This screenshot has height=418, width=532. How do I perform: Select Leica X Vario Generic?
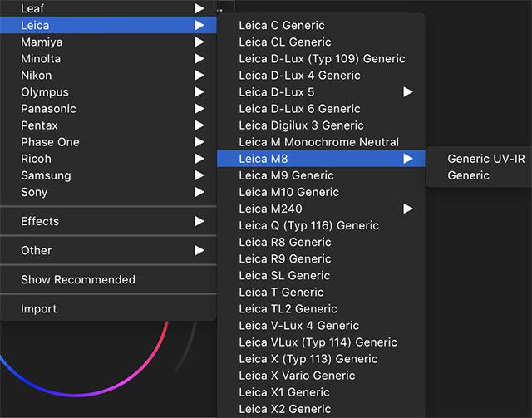(x=321, y=376)
